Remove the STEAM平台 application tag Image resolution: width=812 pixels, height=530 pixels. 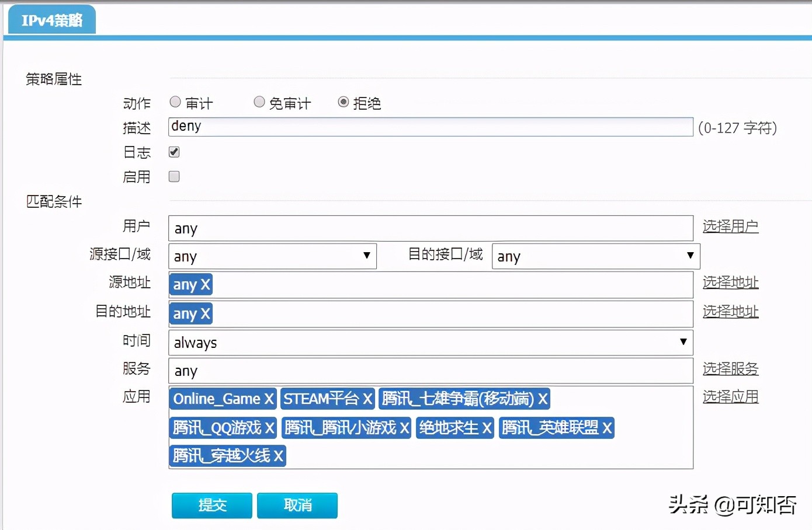(367, 399)
